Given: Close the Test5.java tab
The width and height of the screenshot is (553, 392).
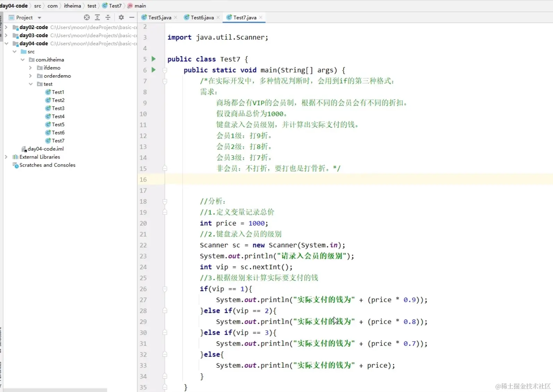Looking at the screenshot, I should [x=176, y=17].
